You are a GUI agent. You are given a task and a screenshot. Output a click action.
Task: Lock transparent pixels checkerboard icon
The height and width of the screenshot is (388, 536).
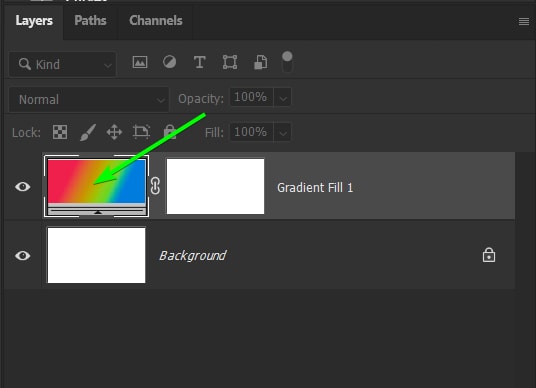[x=60, y=132]
